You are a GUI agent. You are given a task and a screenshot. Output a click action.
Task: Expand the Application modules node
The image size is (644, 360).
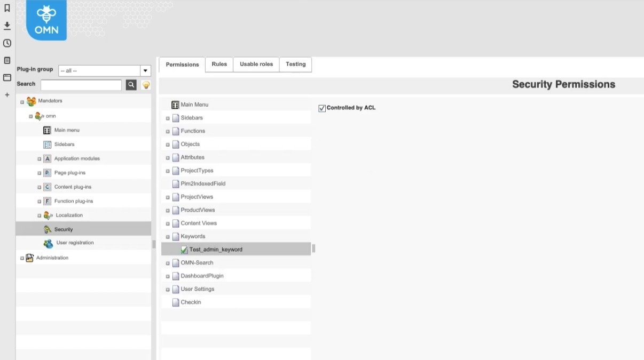coord(39,159)
